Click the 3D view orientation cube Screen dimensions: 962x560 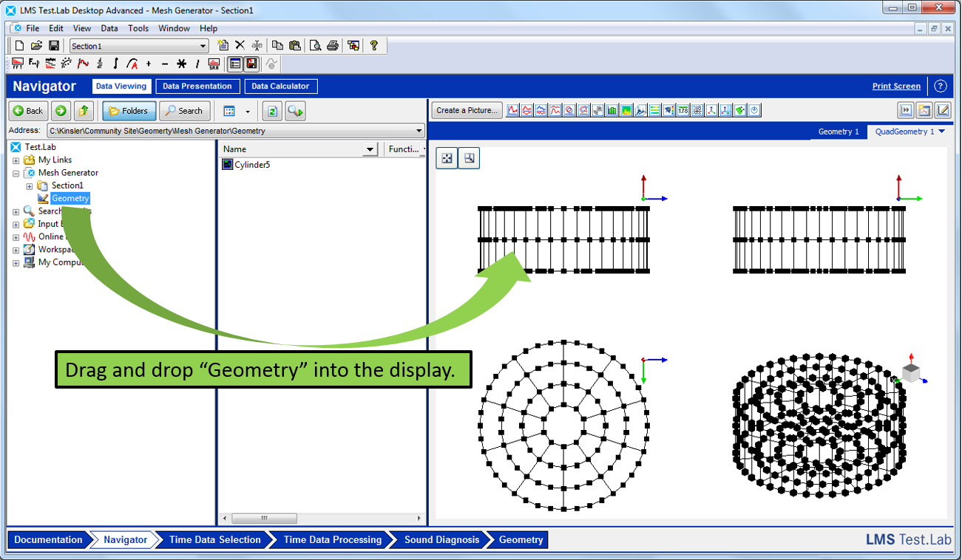click(x=912, y=373)
